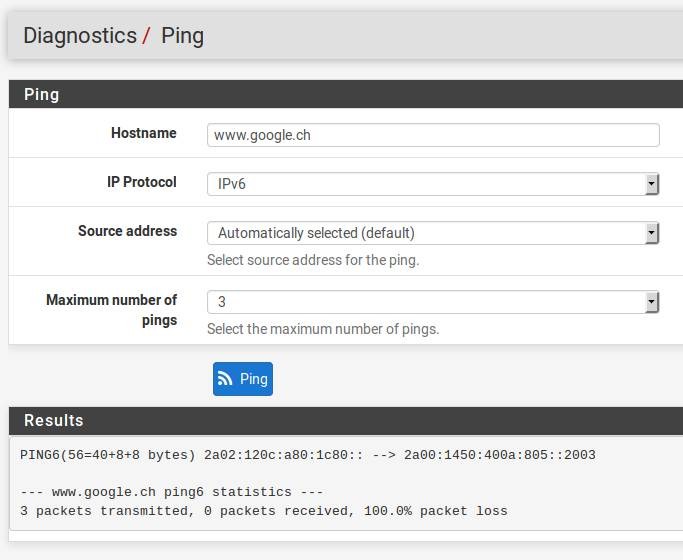Open the IP Protocol dropdown
The image size is (683, 560).
pos(432,184)
